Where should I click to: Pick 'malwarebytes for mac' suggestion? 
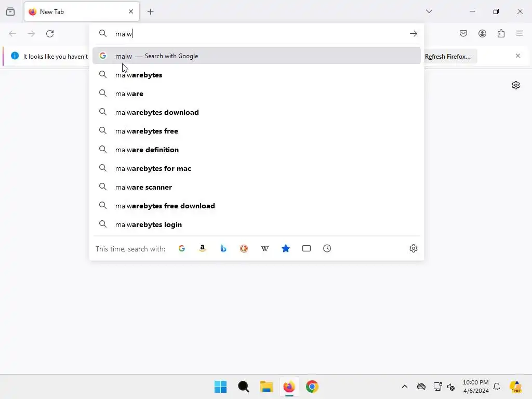[x=257, y=168]
